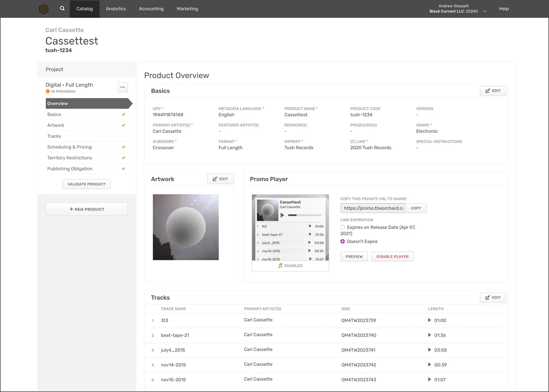Click the Validate Product button
549x392 pixels.
coord(87,184)
